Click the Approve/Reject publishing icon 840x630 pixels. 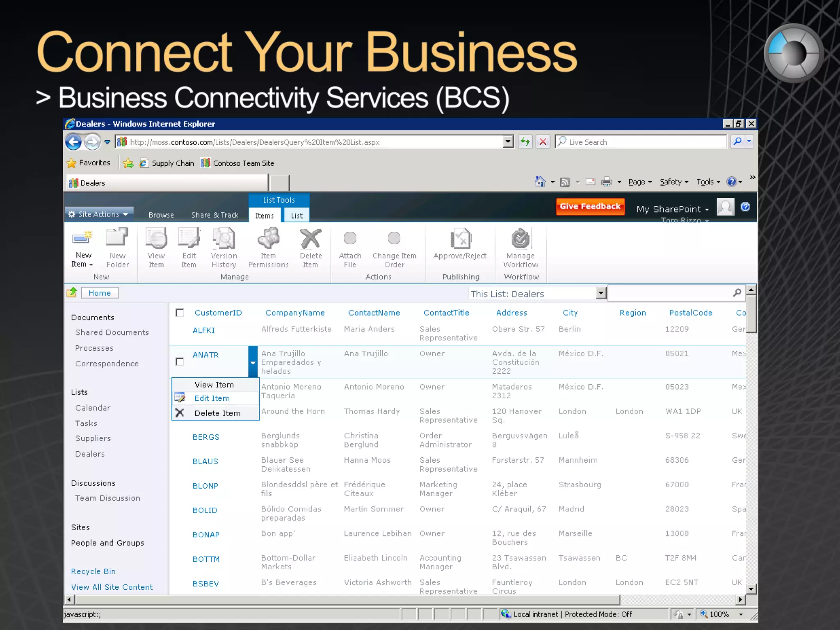460,239
